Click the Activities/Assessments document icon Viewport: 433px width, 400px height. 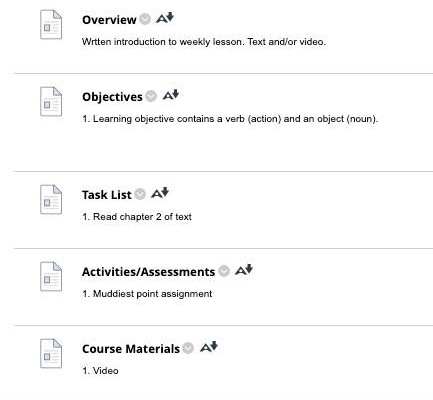51,276
